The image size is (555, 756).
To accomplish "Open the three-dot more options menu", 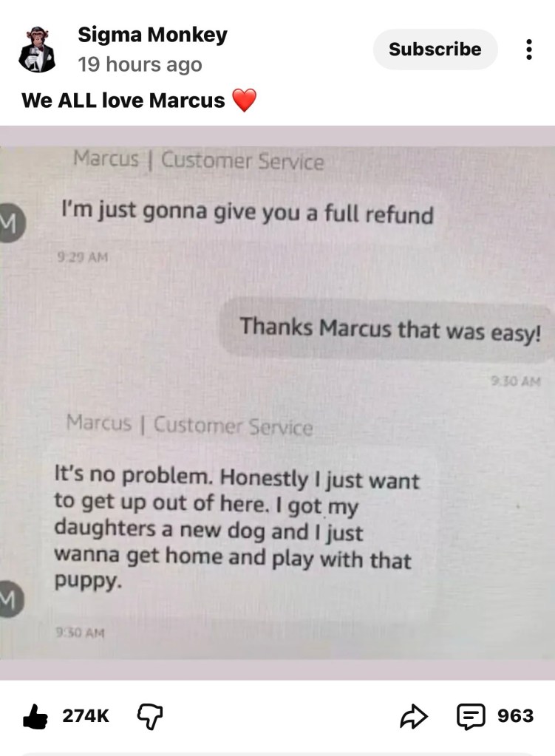I will click(528, 50).
